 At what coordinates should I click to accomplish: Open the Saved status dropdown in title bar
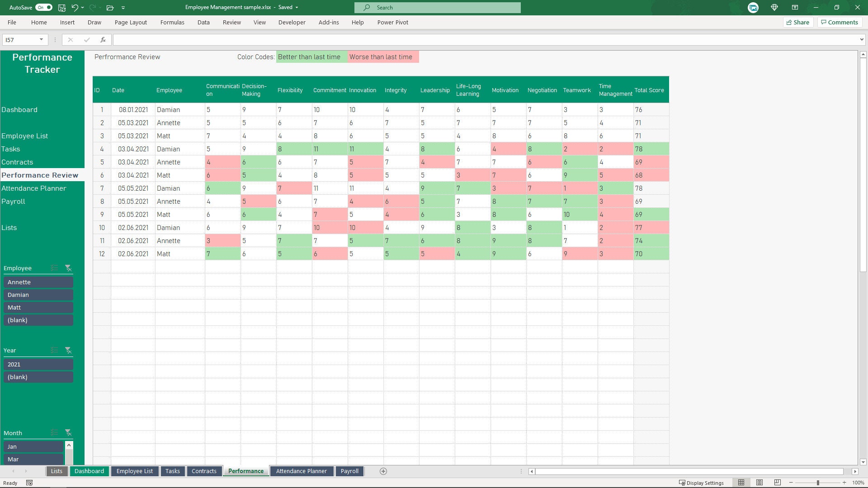point(297,7)
